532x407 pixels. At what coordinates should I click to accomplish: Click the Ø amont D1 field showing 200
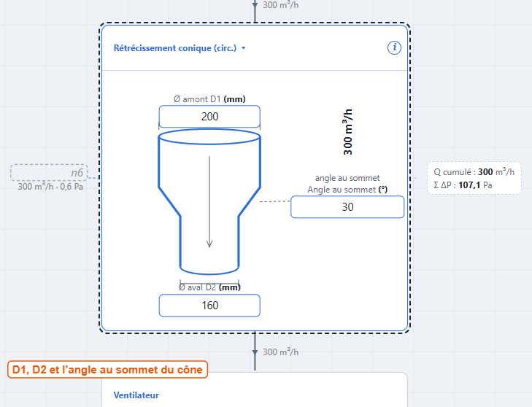point(209,116)
